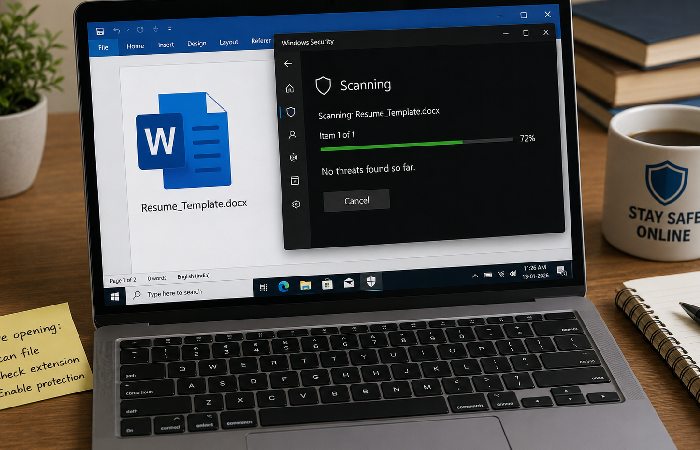This screenshot has height=450, width=700.
Task: Click the Save icon in Word's quick access toolbar
Action: click(x=100, y=31)
